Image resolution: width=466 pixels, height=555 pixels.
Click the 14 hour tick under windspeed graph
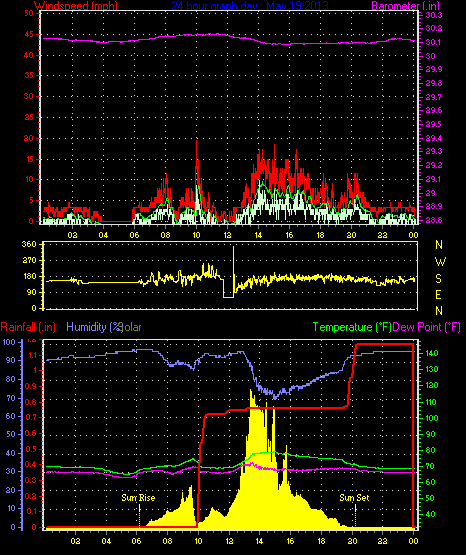[x=258, y=235]
